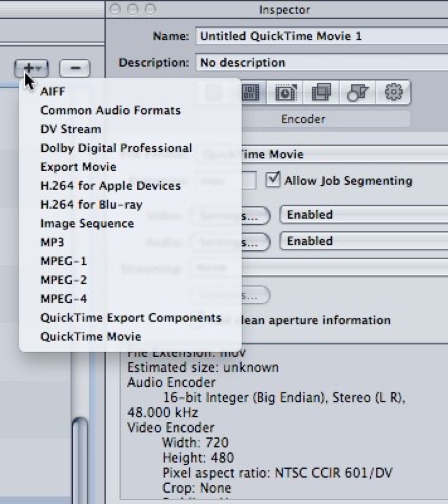Image resolution: width=448 pixels, height=504 pixels.
Task: Choose AIFF from the settings menu
Action: [53, 92]
